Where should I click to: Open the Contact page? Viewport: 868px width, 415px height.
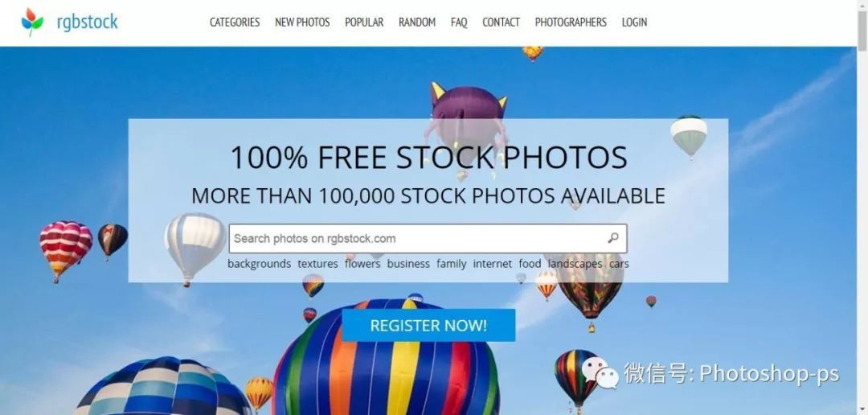(501, 23)
